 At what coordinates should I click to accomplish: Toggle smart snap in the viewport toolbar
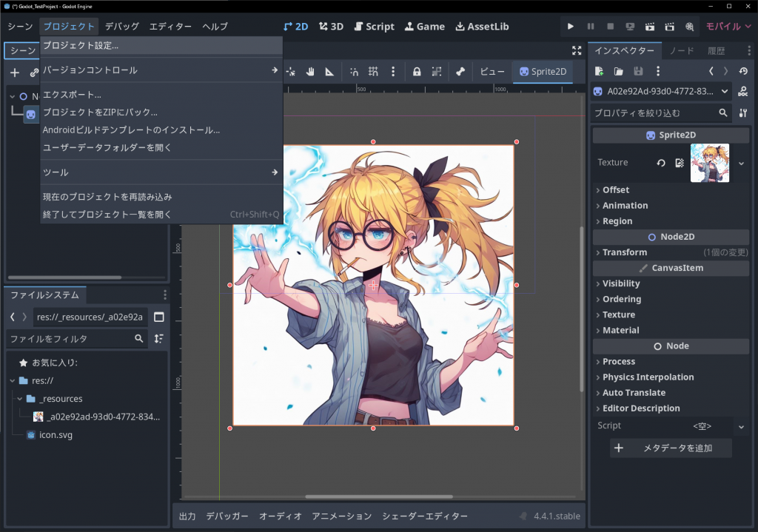click(x=355, y=72)
